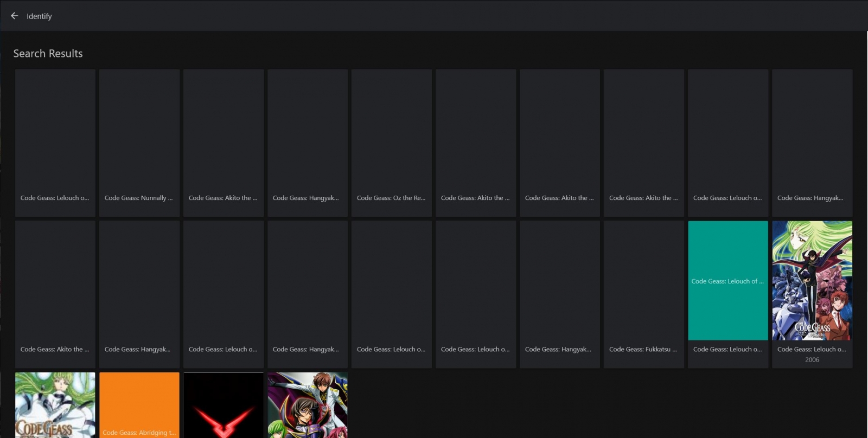Click the Identify page title
This screenshot has width=868, height=438.
[x=39, y=16]
